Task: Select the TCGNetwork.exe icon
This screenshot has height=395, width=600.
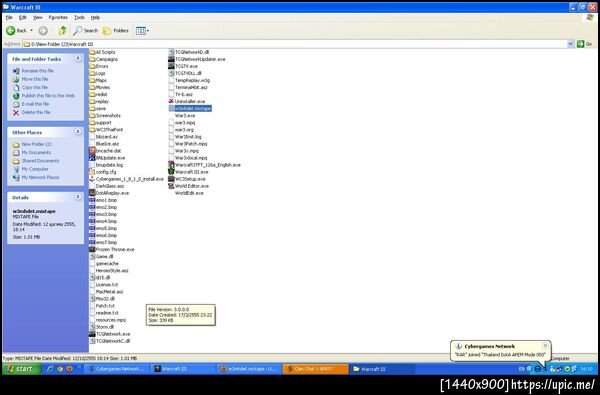Action: pyautogui.click(x=92, y=334)
